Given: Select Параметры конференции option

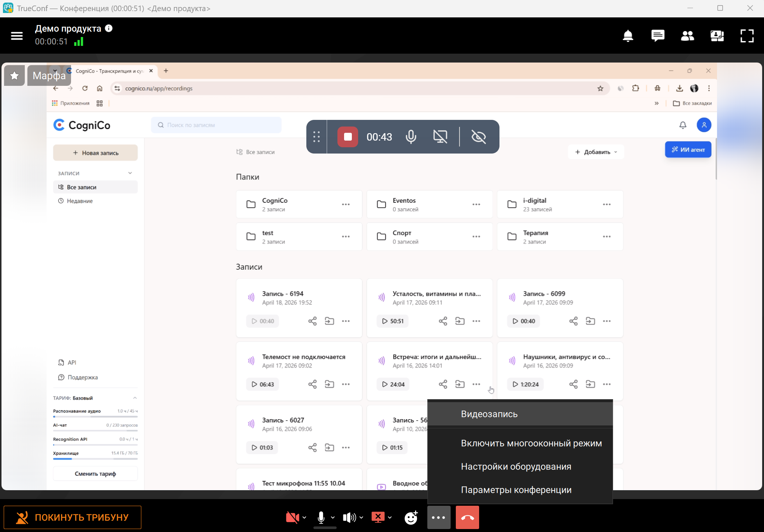Looking at the screenshot, I should coord(516,490).
